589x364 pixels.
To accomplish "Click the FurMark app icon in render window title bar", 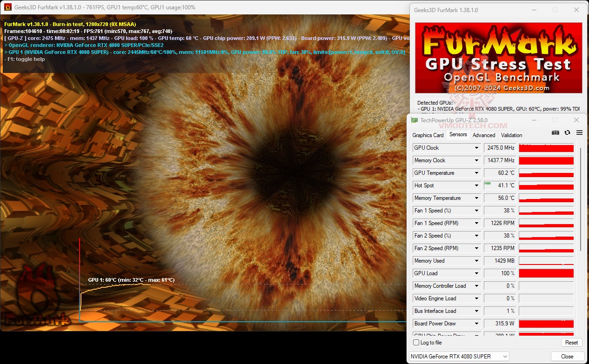I will pyautogui.click(x=8, y=7).
